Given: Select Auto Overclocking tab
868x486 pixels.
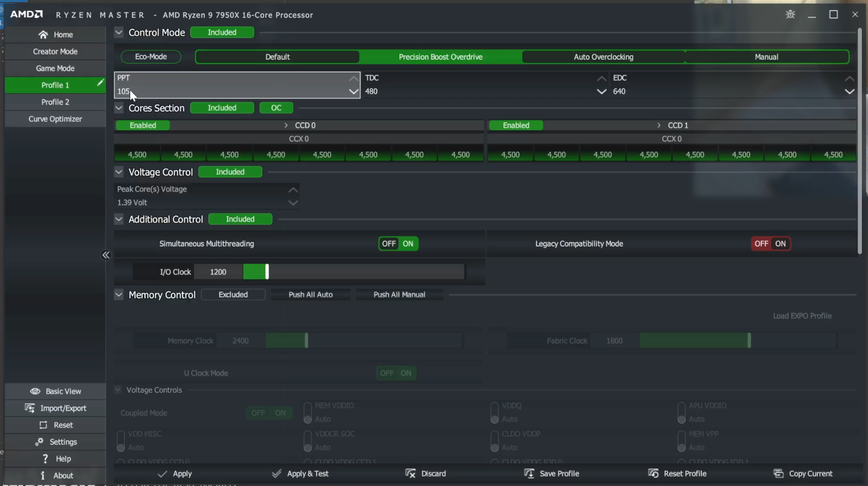Looking at the screenshot, I should click(604, 57).
